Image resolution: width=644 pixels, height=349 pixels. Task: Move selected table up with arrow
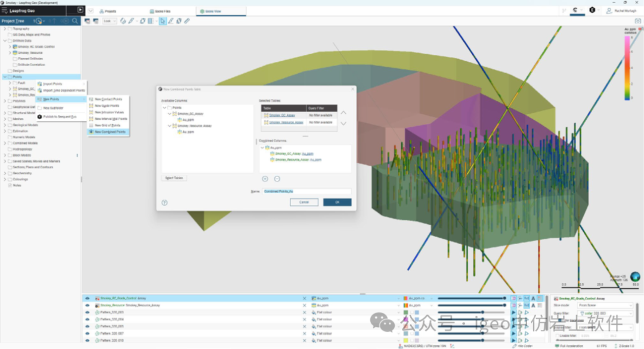tap(343, 113)
